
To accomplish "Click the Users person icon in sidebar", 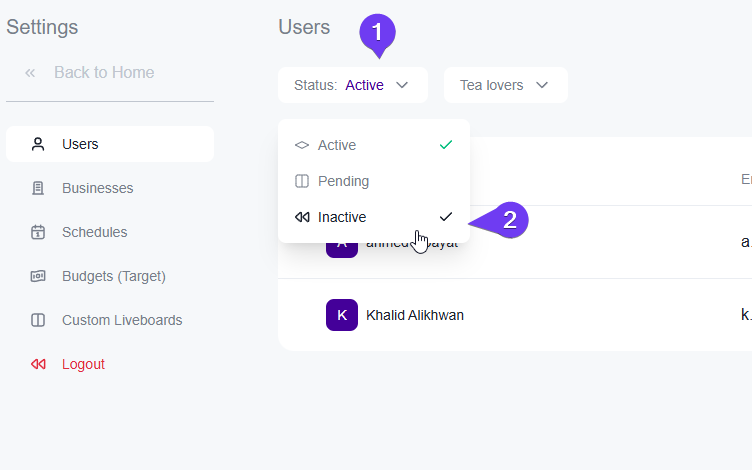I will 38,144.
